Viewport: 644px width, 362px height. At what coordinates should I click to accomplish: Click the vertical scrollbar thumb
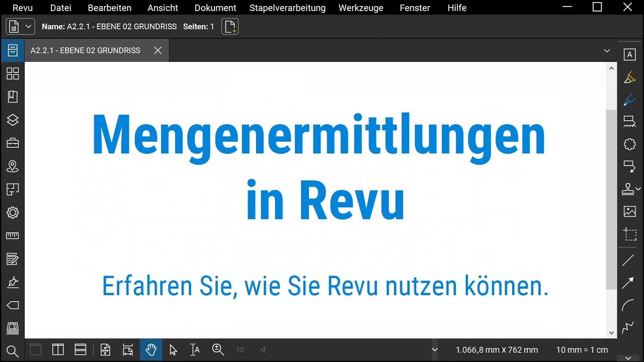(x=611, y=199)
